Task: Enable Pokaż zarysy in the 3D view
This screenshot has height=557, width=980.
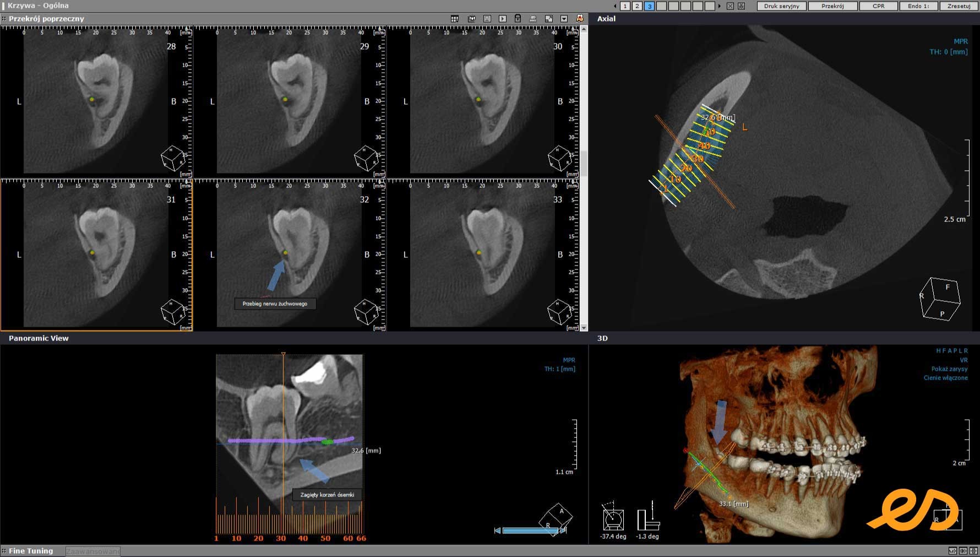Action: tap(949, 369)
